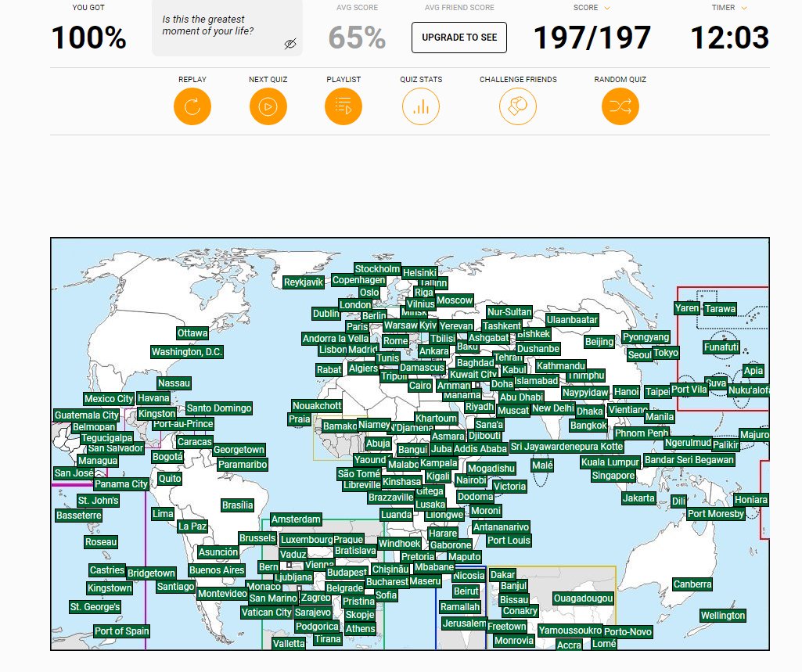Viewport: 802px width, 672px height.
Task: Click the Upgrade to See button
Action: [459, 38]
